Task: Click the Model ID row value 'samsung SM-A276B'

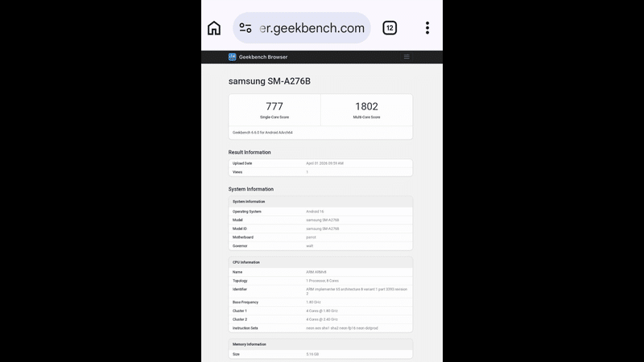Action: 323,228
